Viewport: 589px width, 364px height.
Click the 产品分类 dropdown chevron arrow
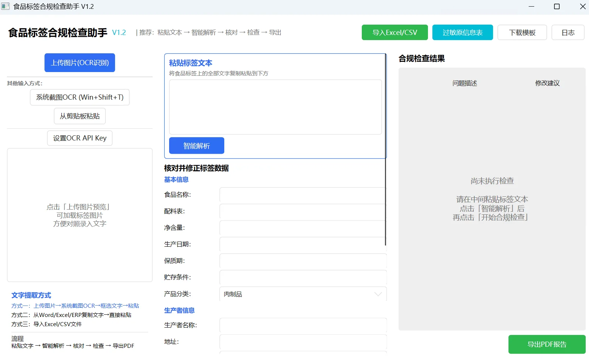click(x=378, y=294)
